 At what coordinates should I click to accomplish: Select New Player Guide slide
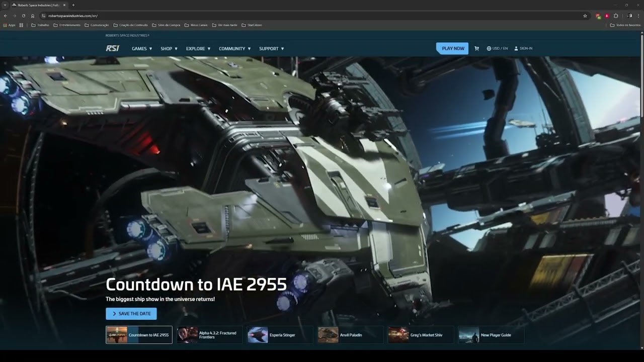491,335
